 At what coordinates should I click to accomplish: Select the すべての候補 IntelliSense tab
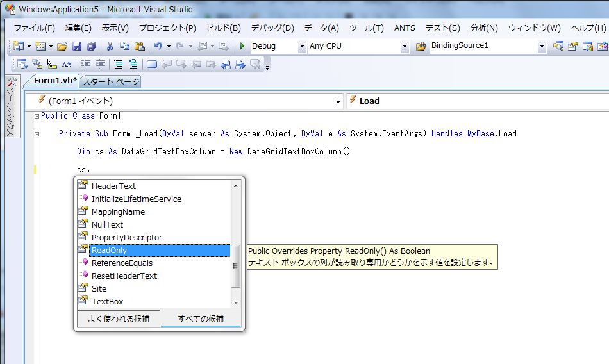coord(201,319)
